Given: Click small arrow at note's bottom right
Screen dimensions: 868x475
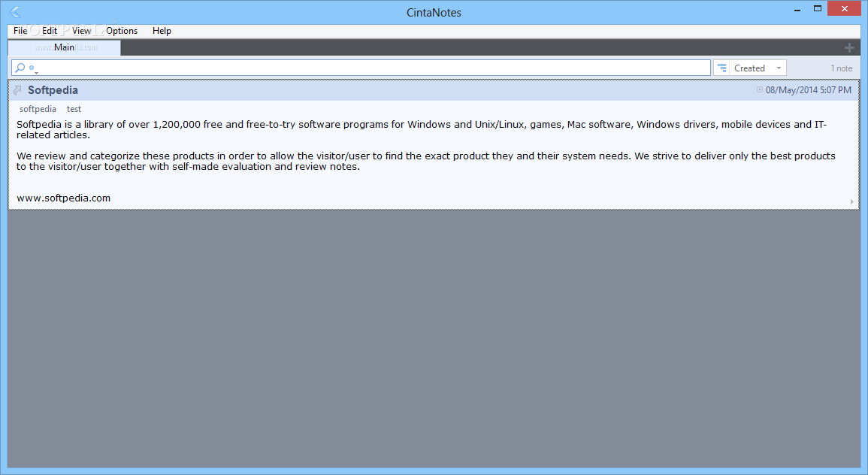Looking at the screenshot, I should pos(852,201).
